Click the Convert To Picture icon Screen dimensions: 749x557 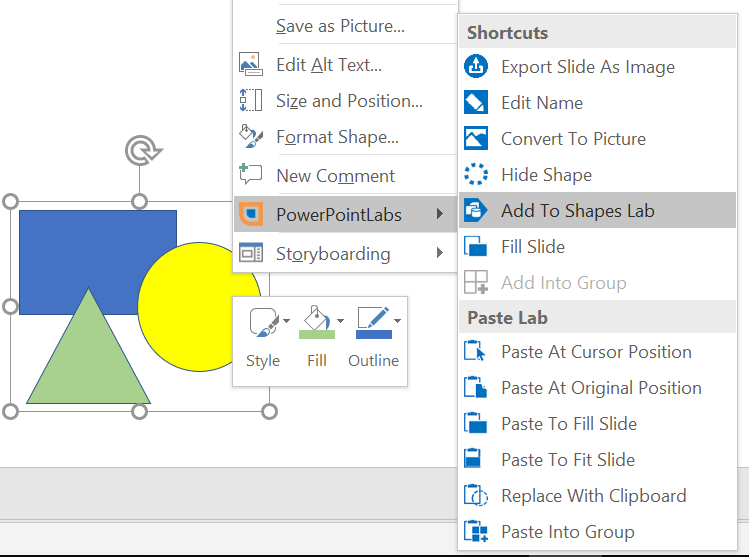(x=476, y=139)
